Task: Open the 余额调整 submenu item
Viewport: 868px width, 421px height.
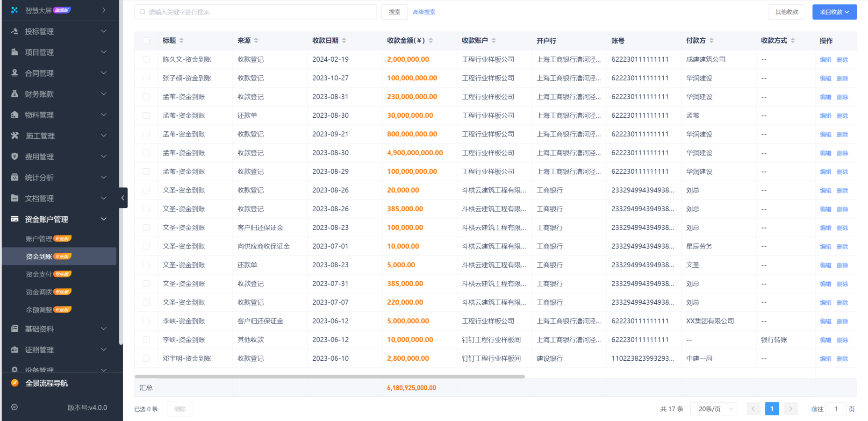Action: coord(39,309)
